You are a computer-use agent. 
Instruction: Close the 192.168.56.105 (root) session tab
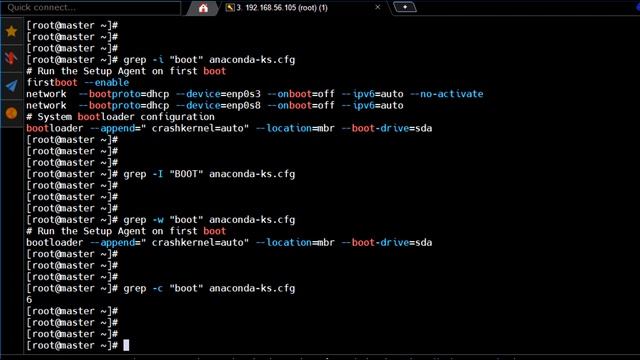pyautogui.click(x=378, y=7)
